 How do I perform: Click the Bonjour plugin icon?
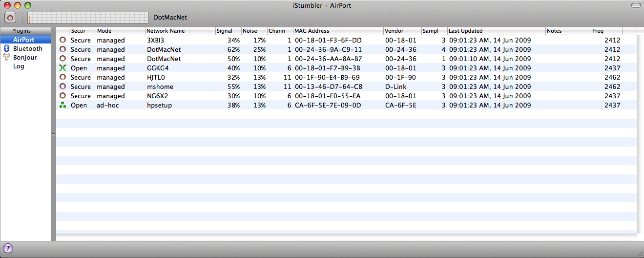[7, 57]
